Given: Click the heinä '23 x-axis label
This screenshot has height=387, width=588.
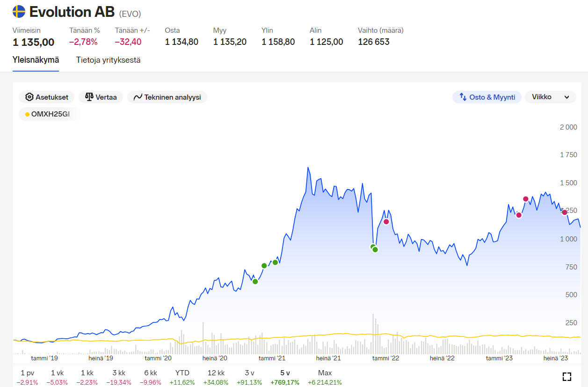Looking at the screenshot, I should click(556, 358).
